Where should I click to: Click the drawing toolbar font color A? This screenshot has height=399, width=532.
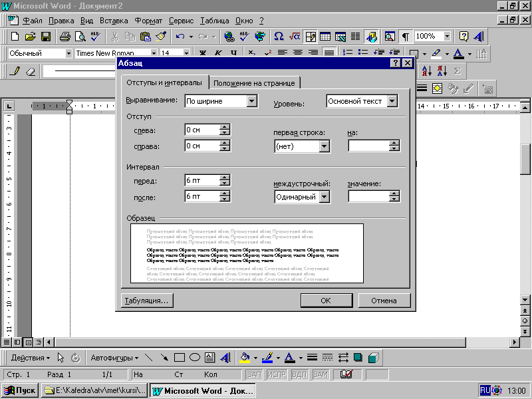pyautogui.click(x=289, y=358)
